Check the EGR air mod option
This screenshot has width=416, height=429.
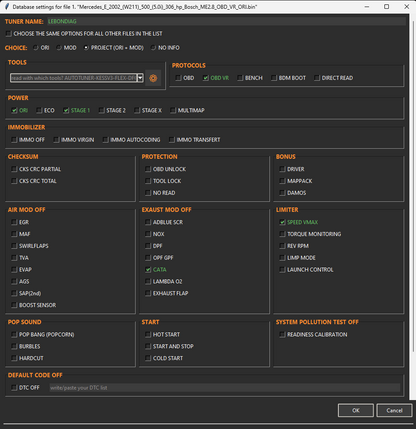click(14, 222)
